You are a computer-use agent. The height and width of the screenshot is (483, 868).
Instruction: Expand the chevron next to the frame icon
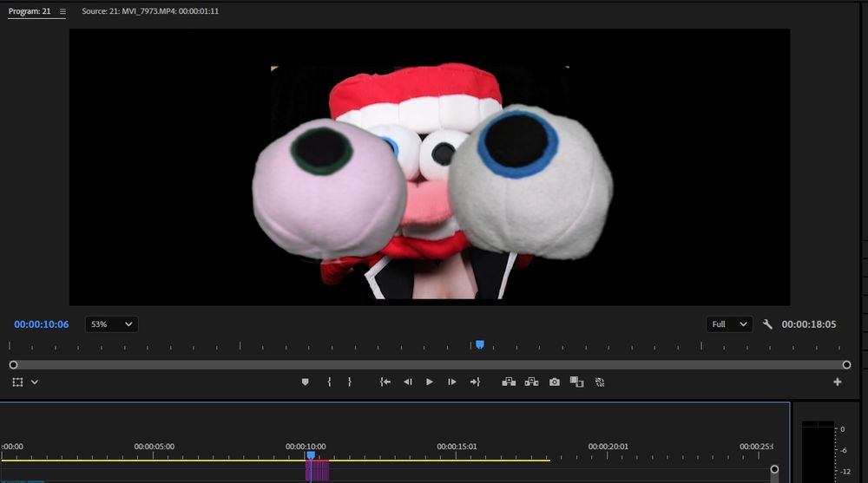point(35,382)
